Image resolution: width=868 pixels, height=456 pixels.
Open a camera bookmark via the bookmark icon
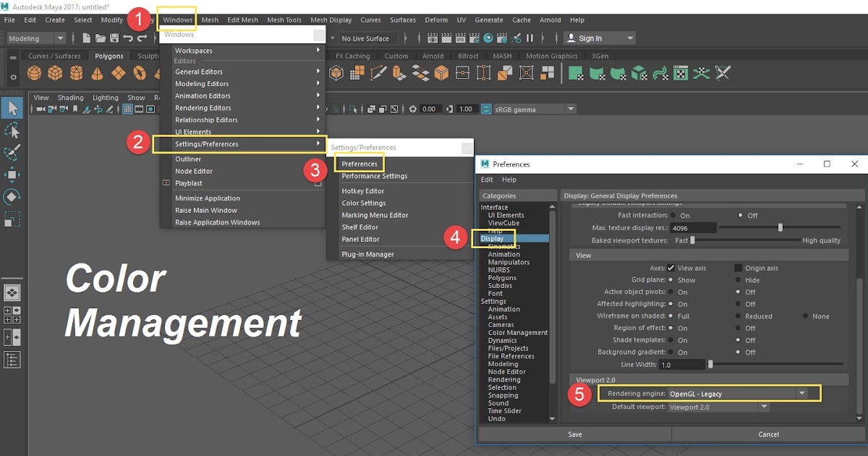(75, 109)
